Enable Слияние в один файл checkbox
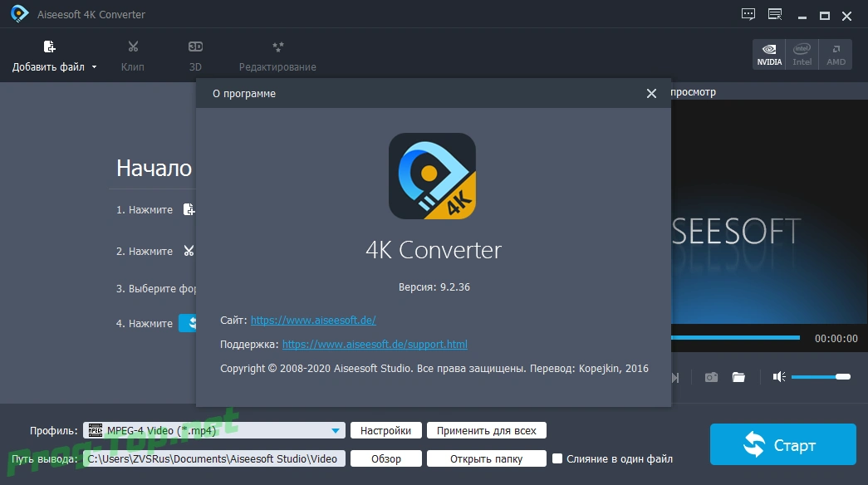 point(557,458)
